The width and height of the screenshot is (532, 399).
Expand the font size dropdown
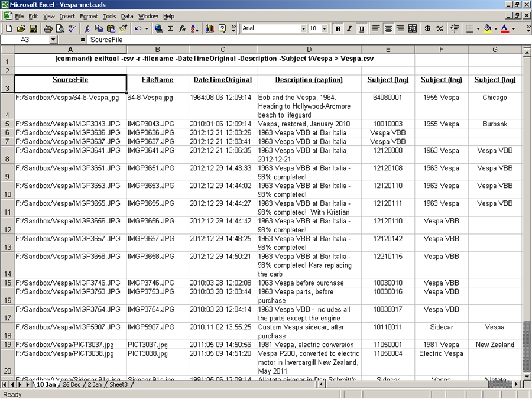(x=325, y=28)
